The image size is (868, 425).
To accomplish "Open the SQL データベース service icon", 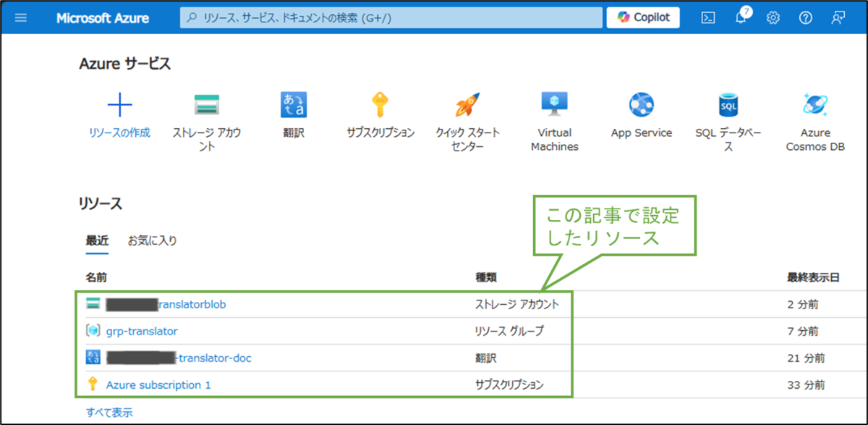I will pos(728,105).
